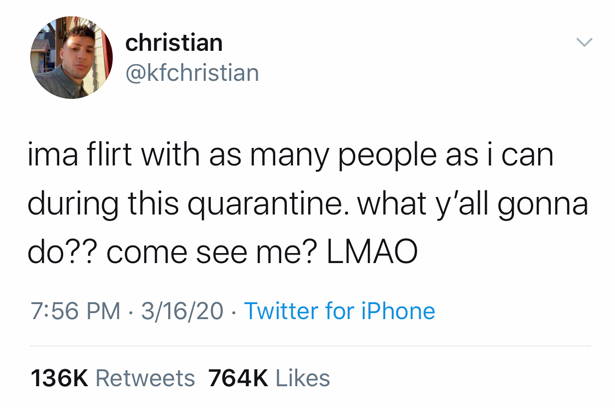
Task: Click the word "people" in the tweet
Action: (x=387, y=157)
